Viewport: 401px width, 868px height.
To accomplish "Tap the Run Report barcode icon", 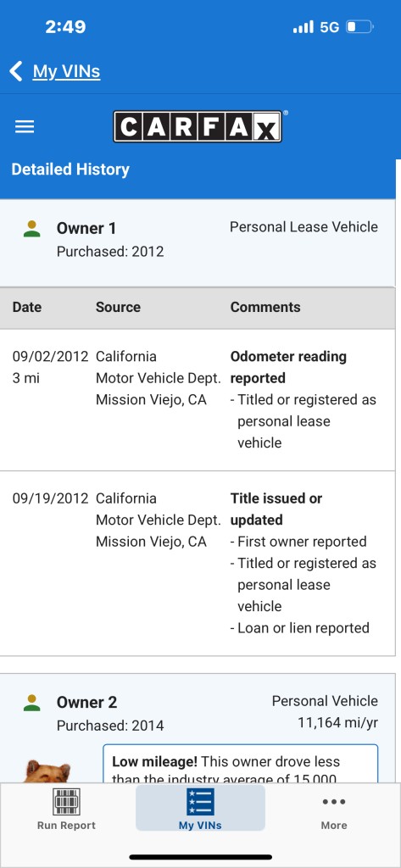I will (66, 802).
